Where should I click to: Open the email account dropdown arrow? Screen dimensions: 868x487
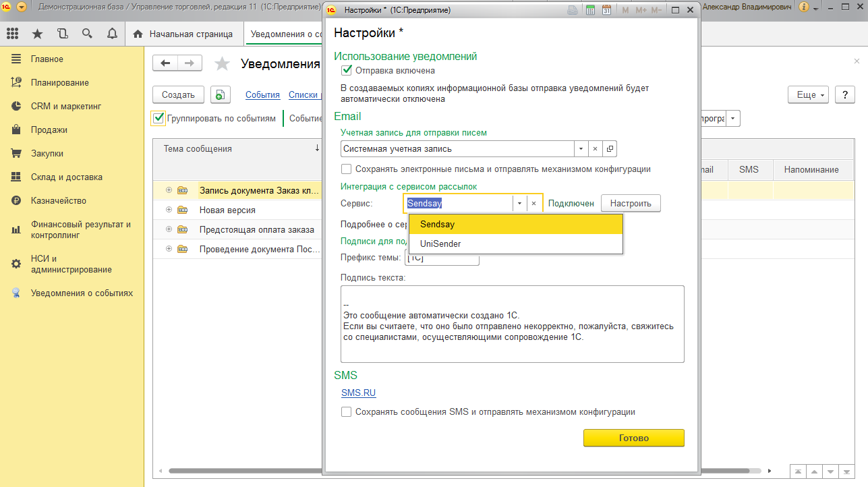(x=581, y=149)
